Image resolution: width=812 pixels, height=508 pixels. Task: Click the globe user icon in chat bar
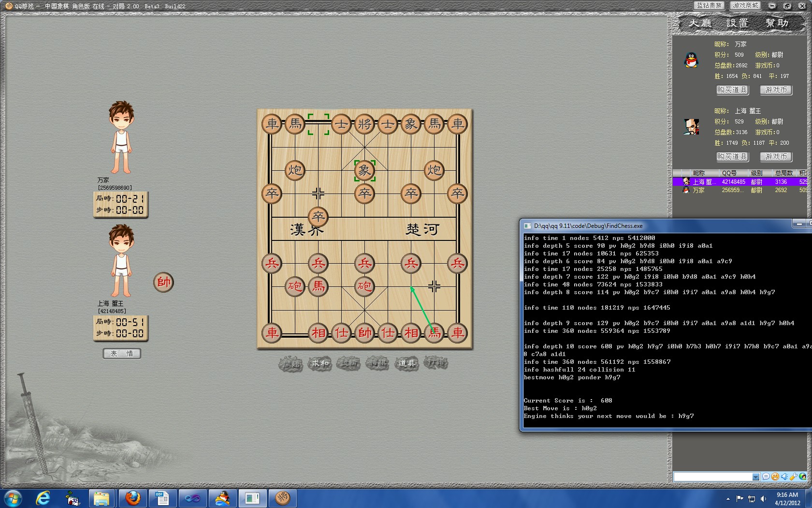(x=803, y=477)
